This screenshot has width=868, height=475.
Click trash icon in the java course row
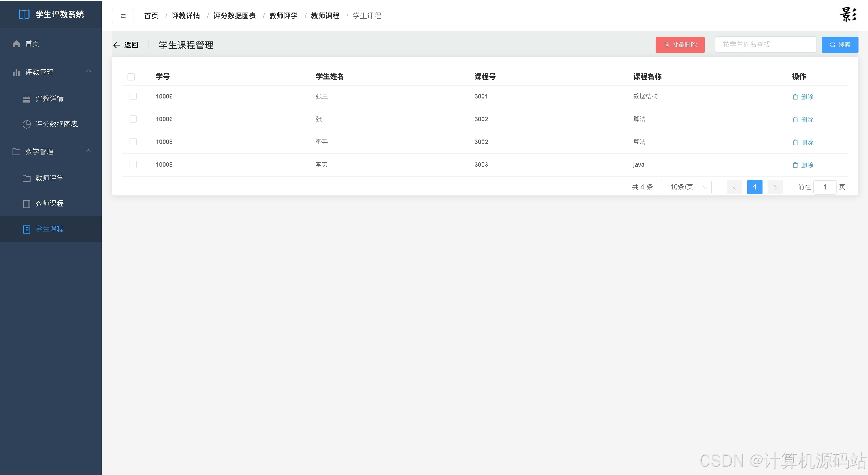point(795,165)
